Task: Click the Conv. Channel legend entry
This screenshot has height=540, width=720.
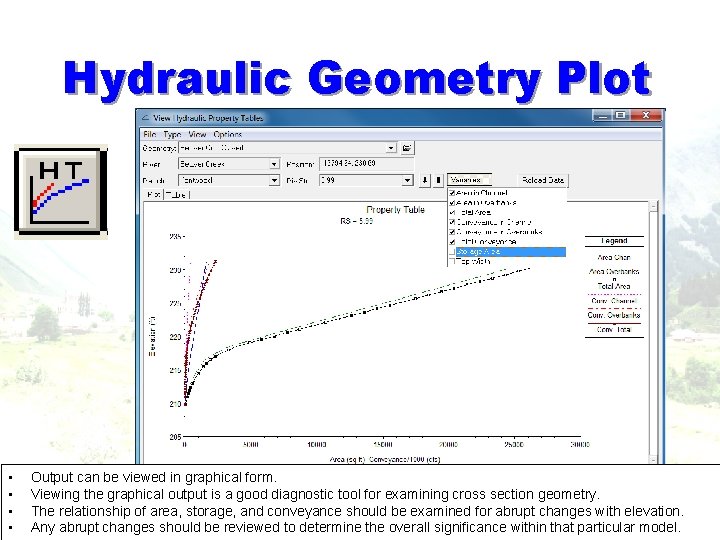Action: pos(614,301)
